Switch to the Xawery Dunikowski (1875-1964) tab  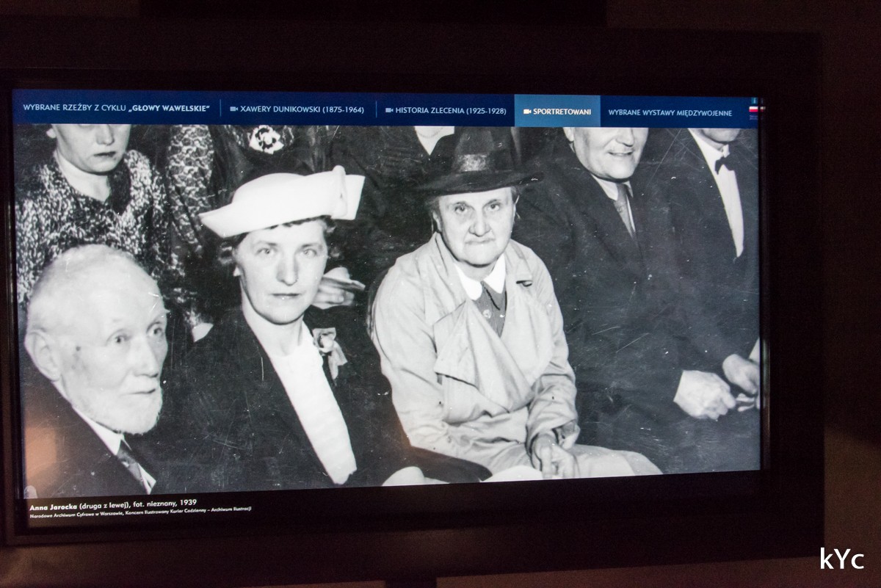(297, 109)
